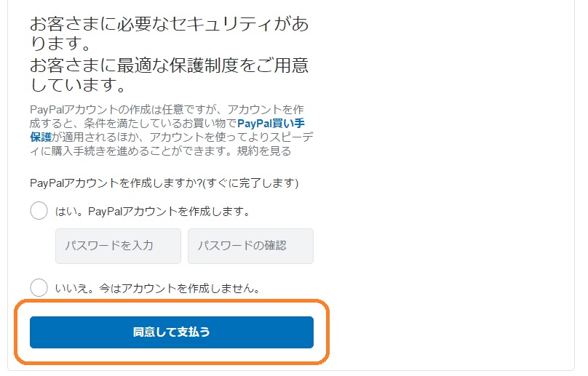This screenshot has height=376, width=588.
Task: Select the はい radio button to create an account
Action: coord(39,211)
